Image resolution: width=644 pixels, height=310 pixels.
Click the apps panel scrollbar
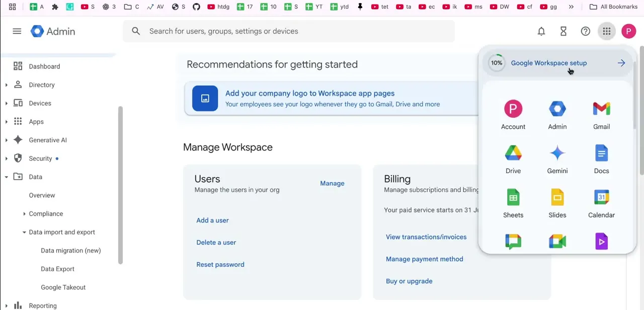coord(634,96)
